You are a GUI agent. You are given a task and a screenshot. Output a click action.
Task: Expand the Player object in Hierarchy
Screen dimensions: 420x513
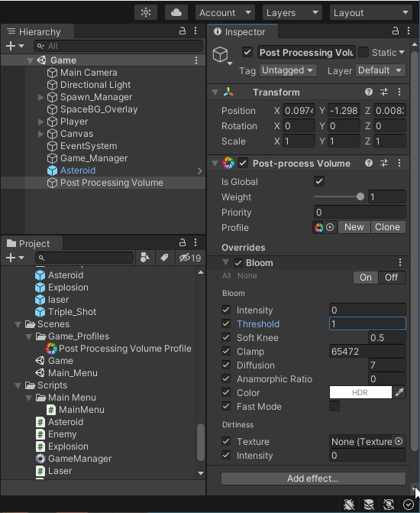[x=41, y=122]
